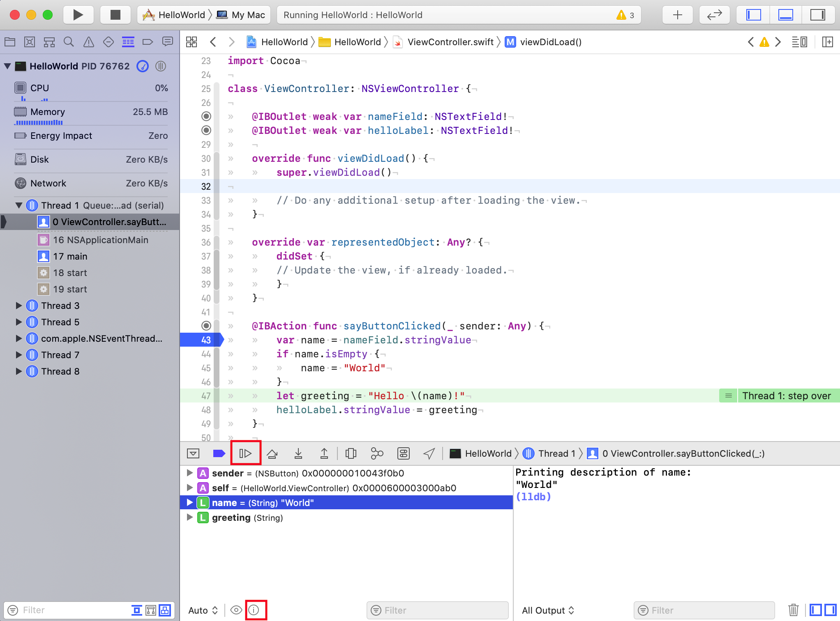Image resolution: width=840 pixels, height=621 pixels.
Task: Deactivate breakpoints button in debug bar
Action: click(219, 454)
